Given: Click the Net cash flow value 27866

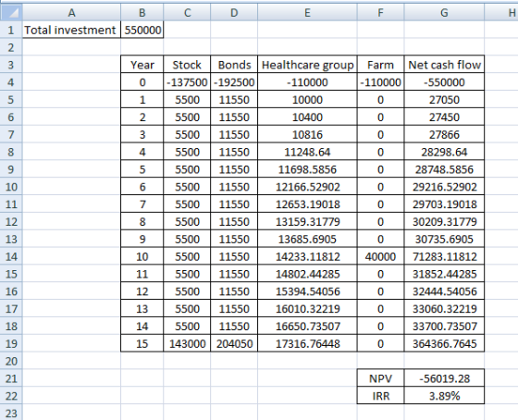Looking at the screenshot, I should tap(444, 134).
